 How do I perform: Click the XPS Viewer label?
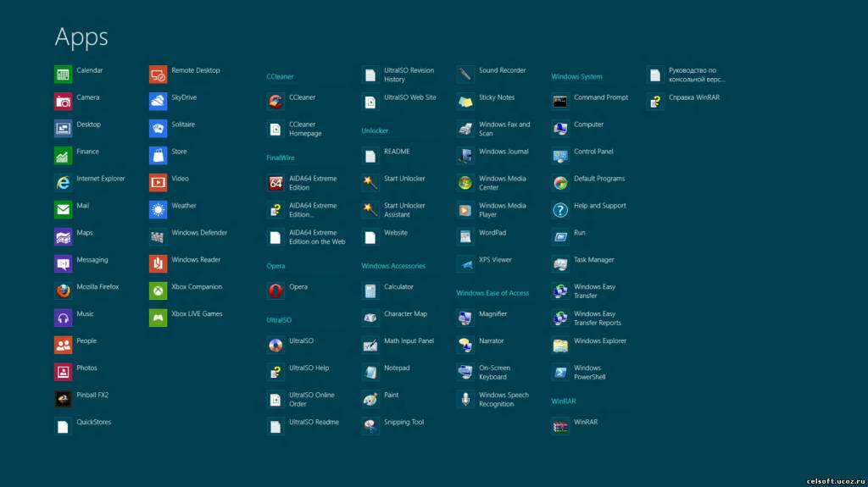(x=495, y=259)
